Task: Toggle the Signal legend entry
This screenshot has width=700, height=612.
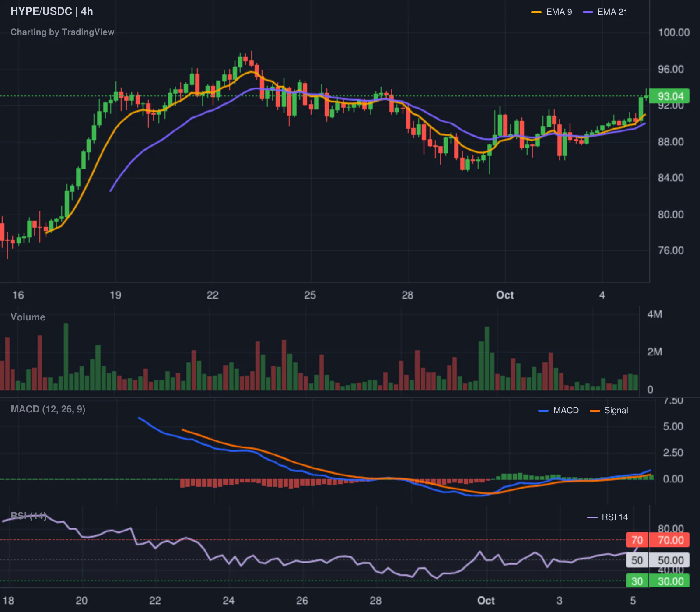Action: [x=609, y=410]
